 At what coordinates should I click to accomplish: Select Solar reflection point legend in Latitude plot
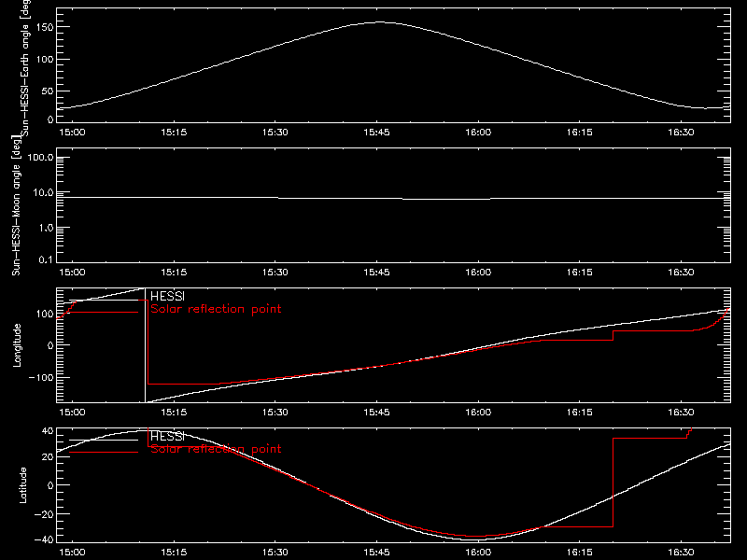(216, 449)
